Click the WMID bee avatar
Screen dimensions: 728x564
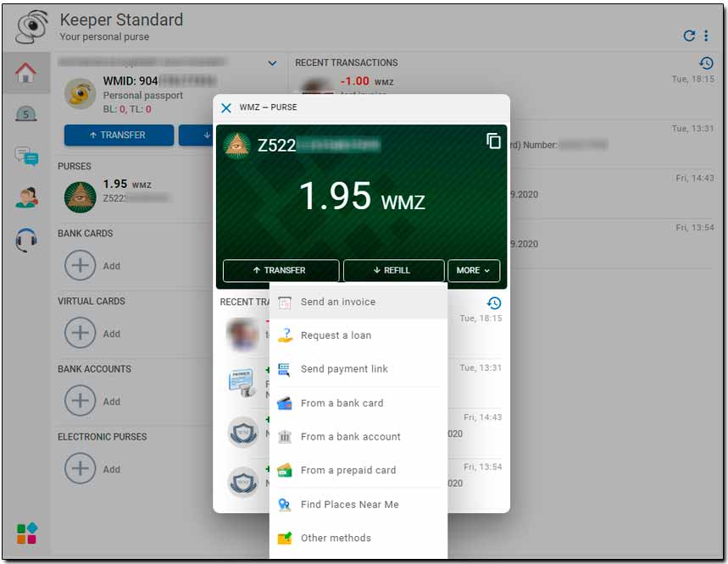81,94
